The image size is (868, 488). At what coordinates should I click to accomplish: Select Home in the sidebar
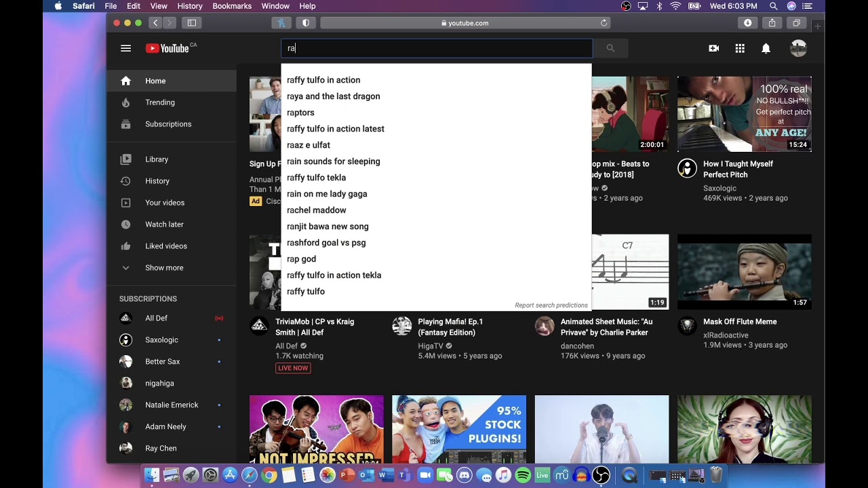[x=172, y=81]
